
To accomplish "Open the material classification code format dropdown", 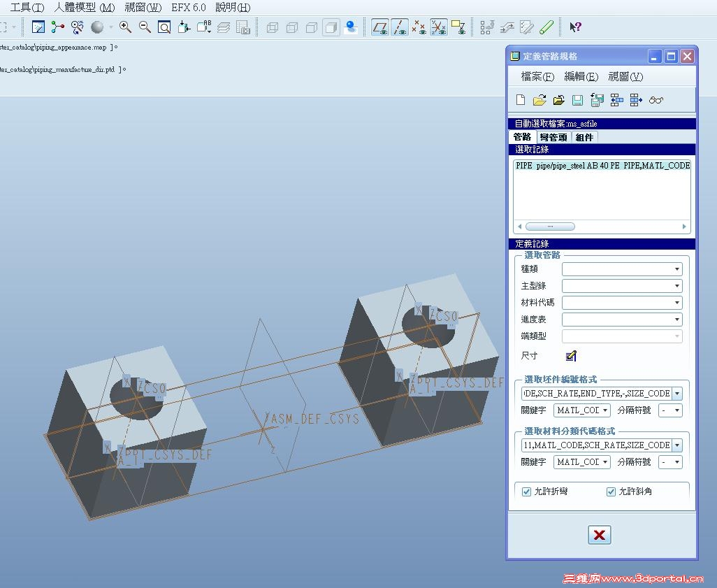I will pyautogui.click(x=677, y=445).
